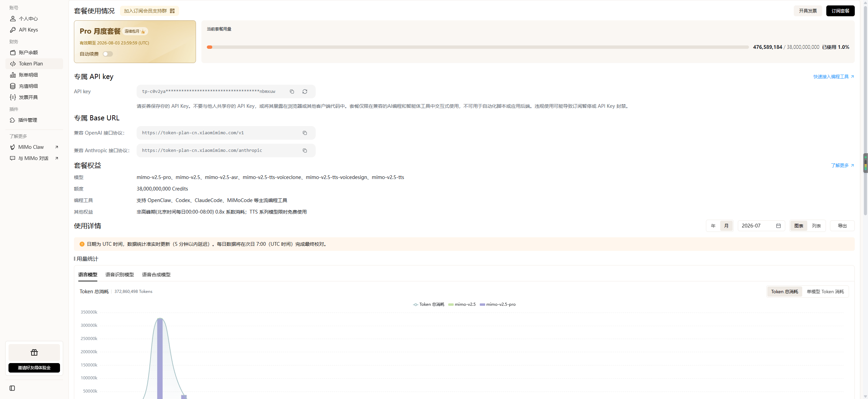Click the gift icon card

pos(34,353)
